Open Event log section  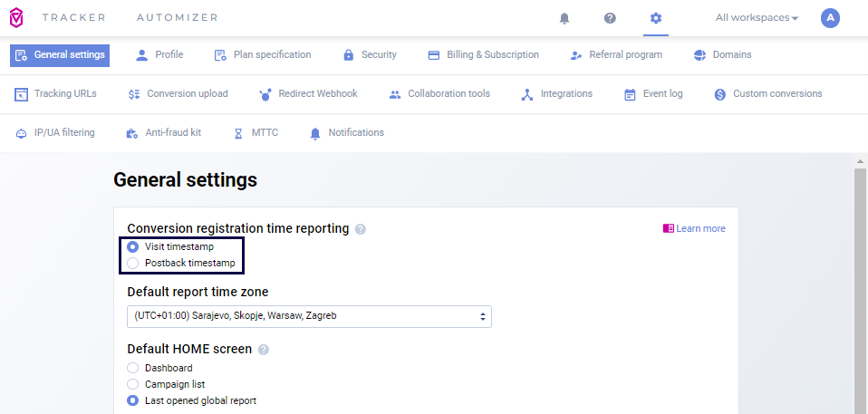tap(653, 94)
